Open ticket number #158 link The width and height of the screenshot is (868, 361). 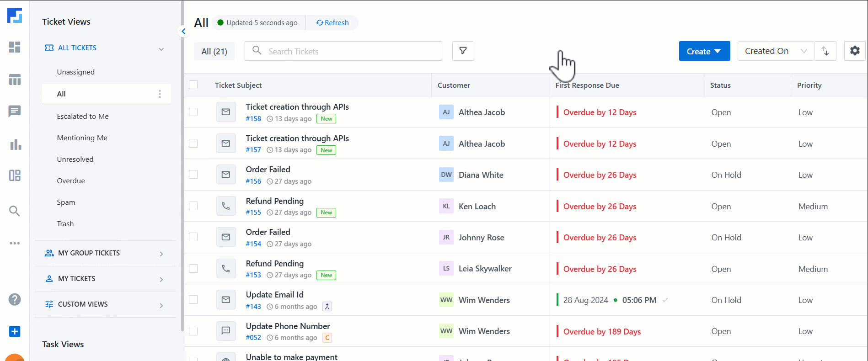pos(253,119)
